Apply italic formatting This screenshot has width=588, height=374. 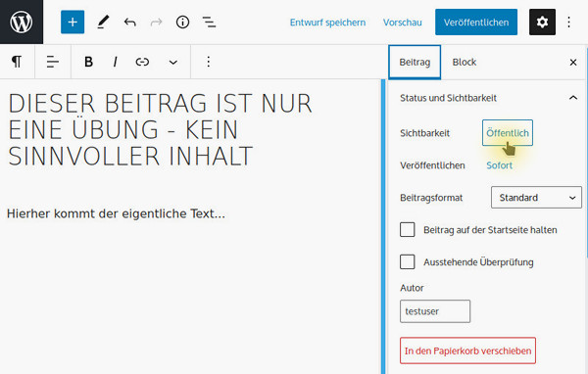pyautogui.click(x=115, y=62)
